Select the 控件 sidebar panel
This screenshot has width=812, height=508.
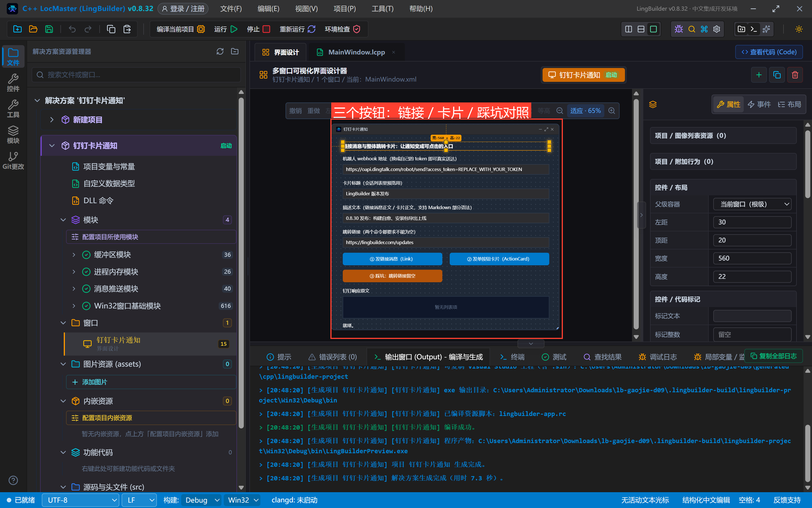[x=13, y=83]
